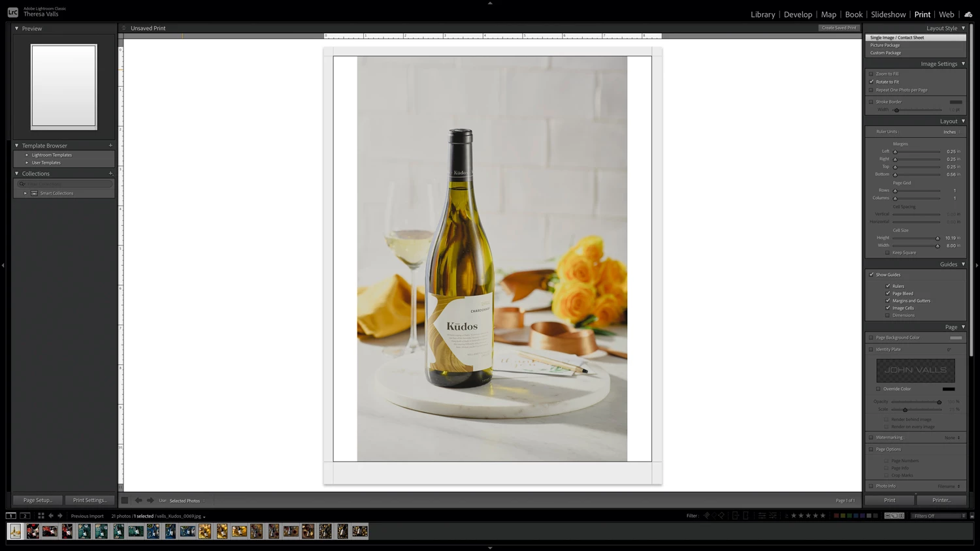
Task: Open the cloud sync status icon
Action: [968, 14]
